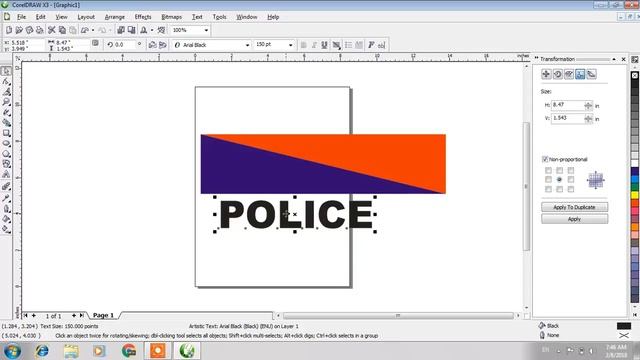Select the Zoom tool in the toolbox
The height and width of the screenshot is (360, 640).
[6, 102]
